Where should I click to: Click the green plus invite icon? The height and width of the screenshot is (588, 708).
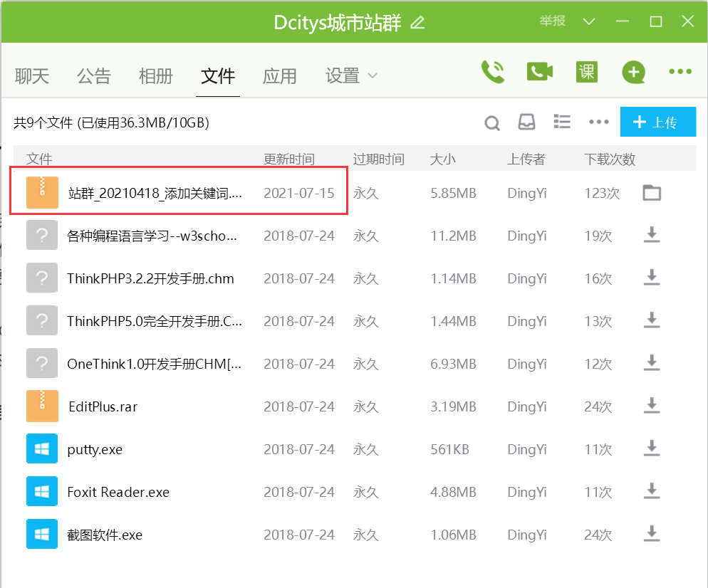pyautogui.click(x=633, y=71)
